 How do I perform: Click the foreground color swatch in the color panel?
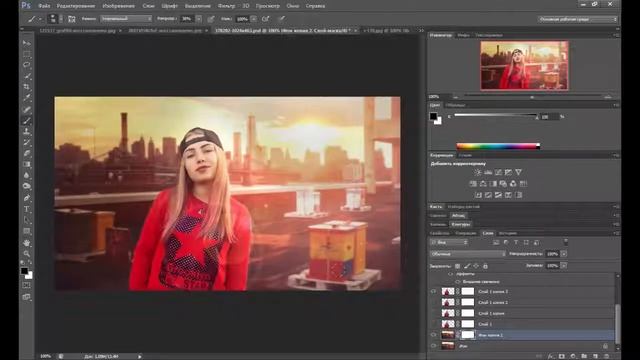tap(433, 116)
